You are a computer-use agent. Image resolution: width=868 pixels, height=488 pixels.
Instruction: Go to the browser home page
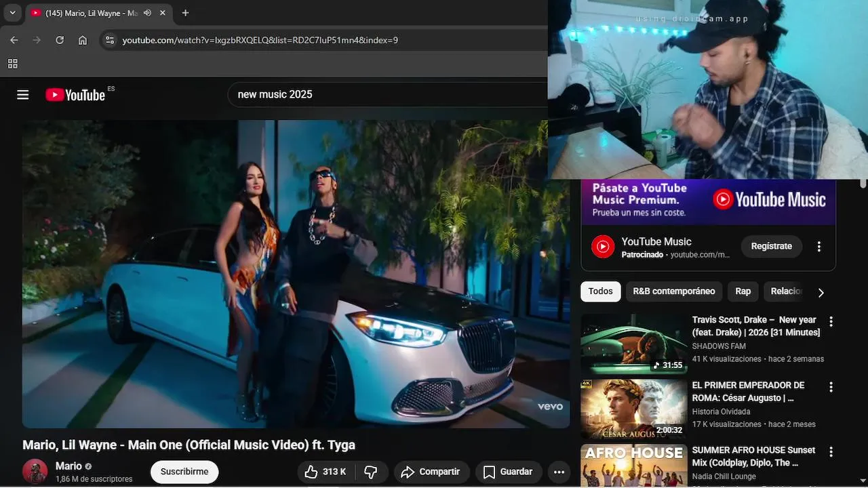click(x=83, y=40)
